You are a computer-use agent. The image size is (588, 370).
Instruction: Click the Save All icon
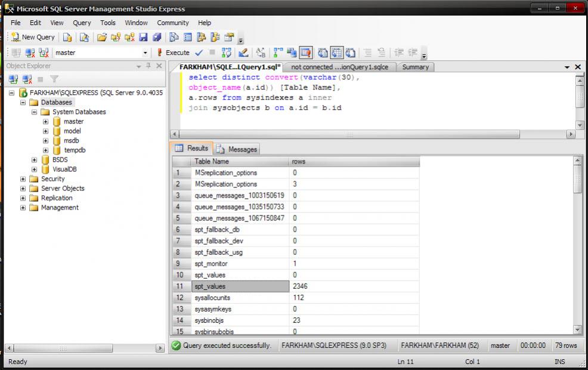[x=156, y=37]
